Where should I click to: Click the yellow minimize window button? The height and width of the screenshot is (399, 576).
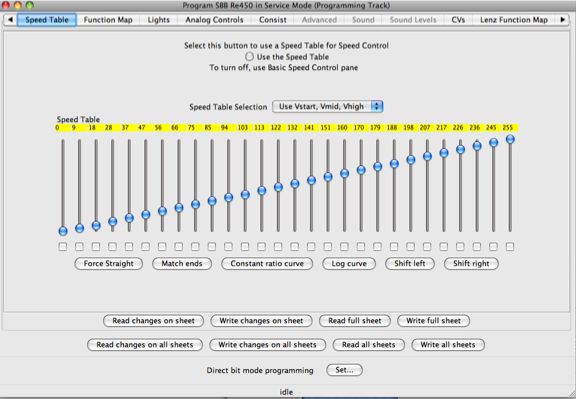point(18,5)
